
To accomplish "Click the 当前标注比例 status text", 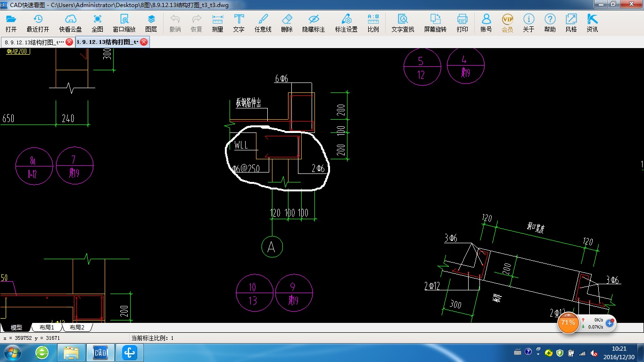I will coord(152,338).
